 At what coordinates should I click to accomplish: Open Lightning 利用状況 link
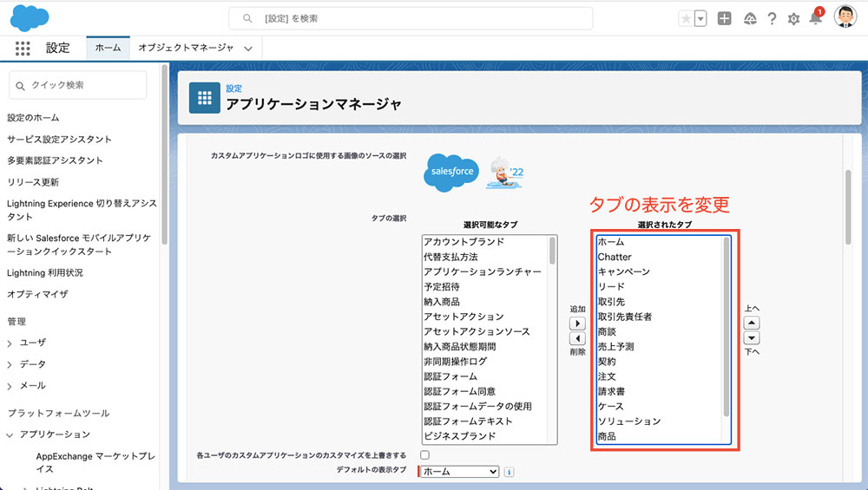[x=45, y=272]
